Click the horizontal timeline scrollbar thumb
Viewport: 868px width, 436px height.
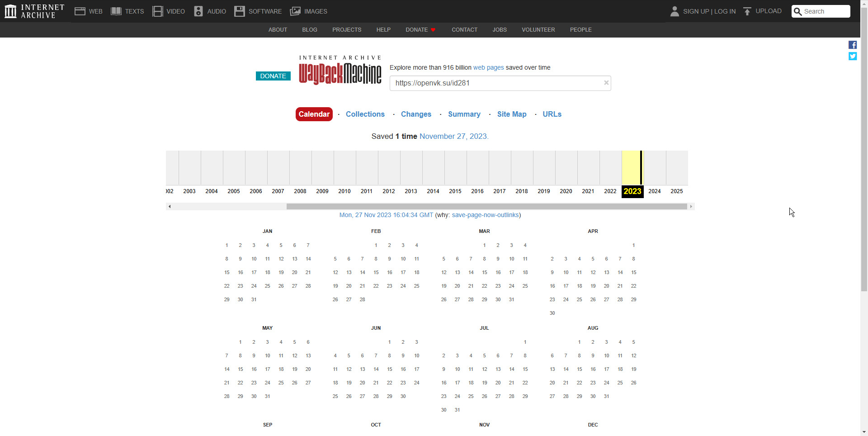point(487,207)
